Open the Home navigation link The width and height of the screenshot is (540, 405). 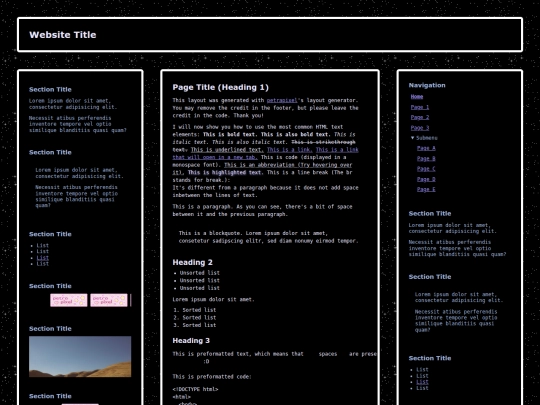(417, 97)
